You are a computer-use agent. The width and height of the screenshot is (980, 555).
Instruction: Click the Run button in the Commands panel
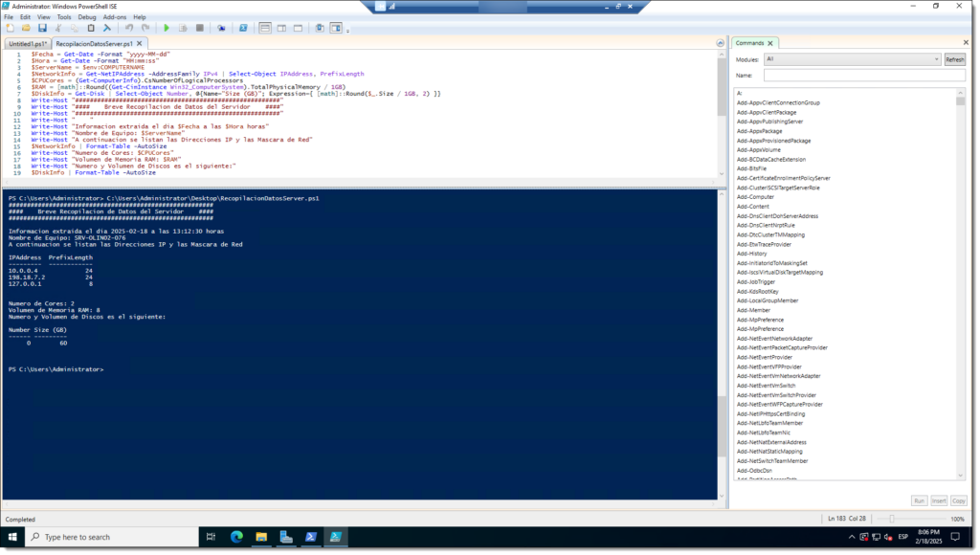919,500
